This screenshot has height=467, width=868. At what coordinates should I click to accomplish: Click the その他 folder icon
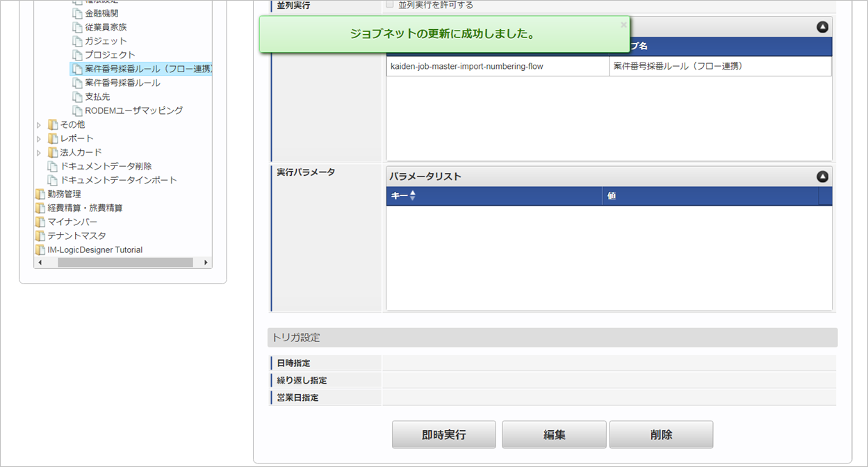(53, 124)
